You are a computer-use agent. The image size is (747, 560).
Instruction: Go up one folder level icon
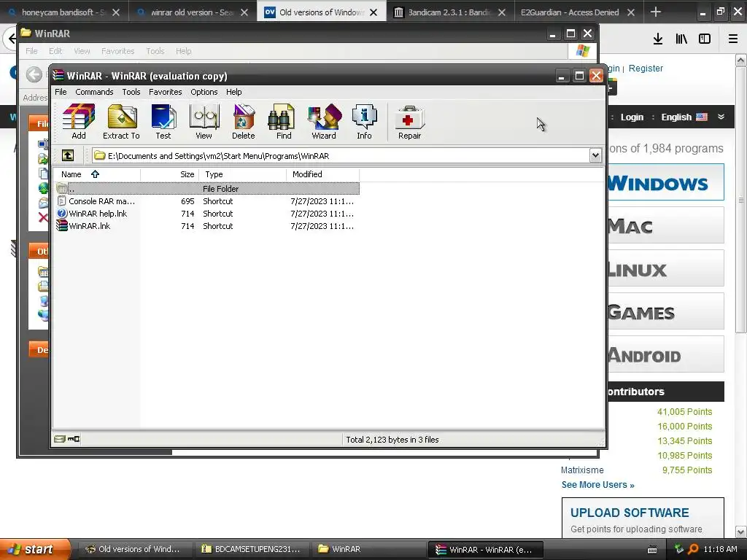(68, 155)
